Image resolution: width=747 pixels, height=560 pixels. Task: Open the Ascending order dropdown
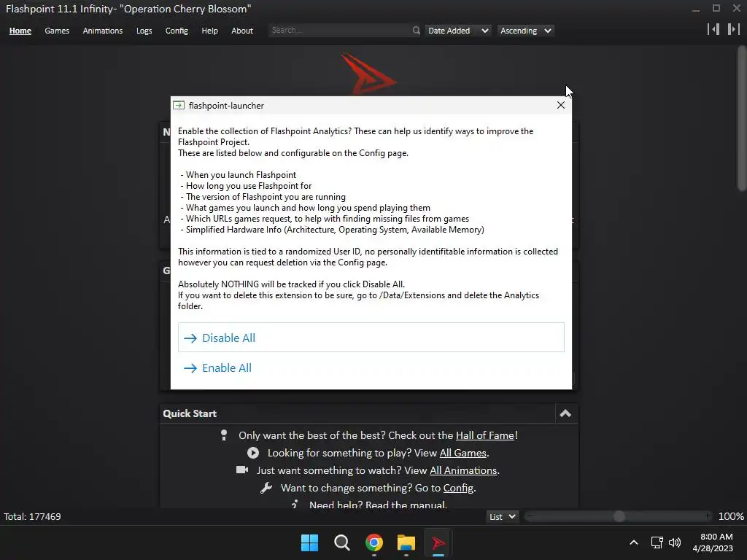525,31
